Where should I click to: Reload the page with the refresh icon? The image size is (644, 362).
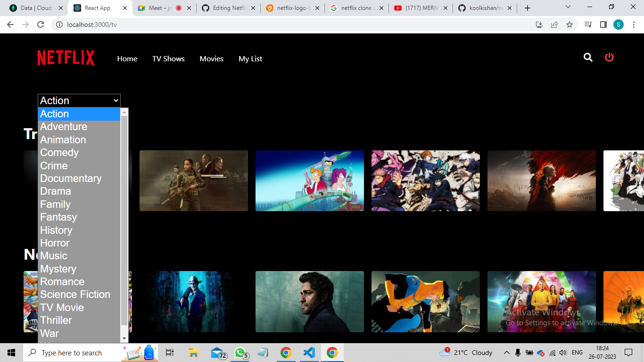[40, 24]
